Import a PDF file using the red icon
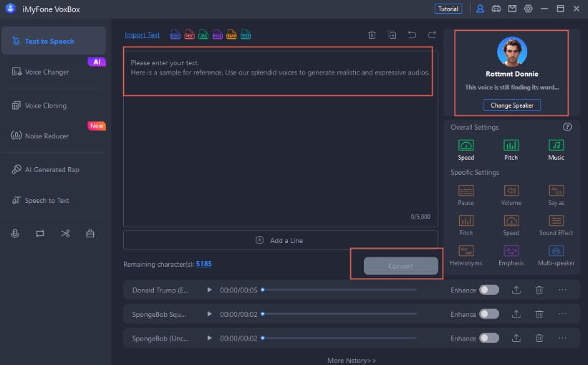This screenshot has height=365, width=588. pos(189,35)
